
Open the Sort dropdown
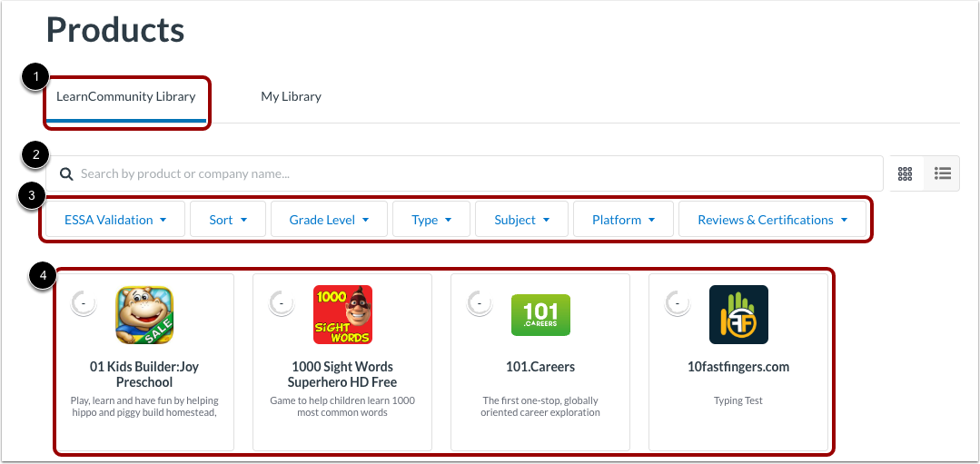(x=228, y=220)
